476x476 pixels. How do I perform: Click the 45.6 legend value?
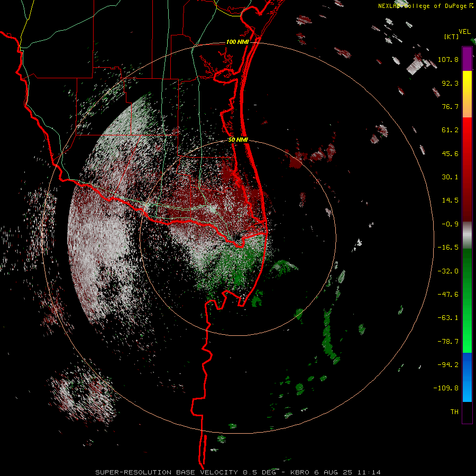(450, 153)
